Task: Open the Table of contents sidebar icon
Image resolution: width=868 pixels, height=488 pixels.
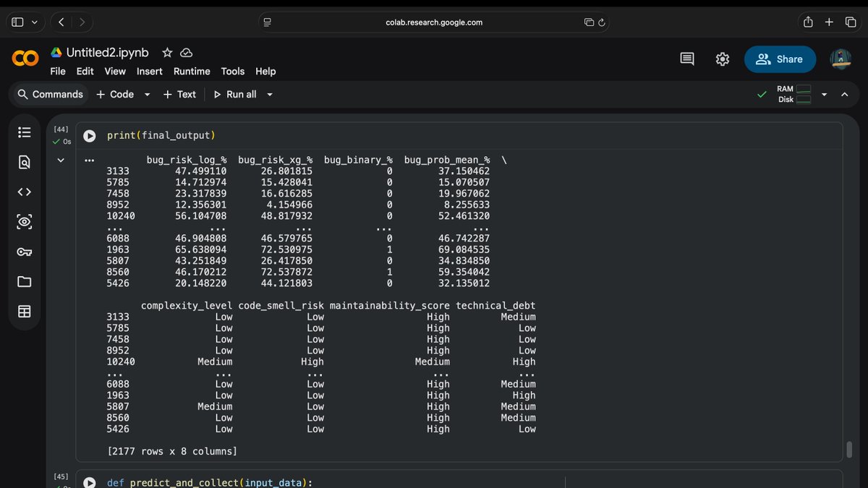Action: pos(25,132)
